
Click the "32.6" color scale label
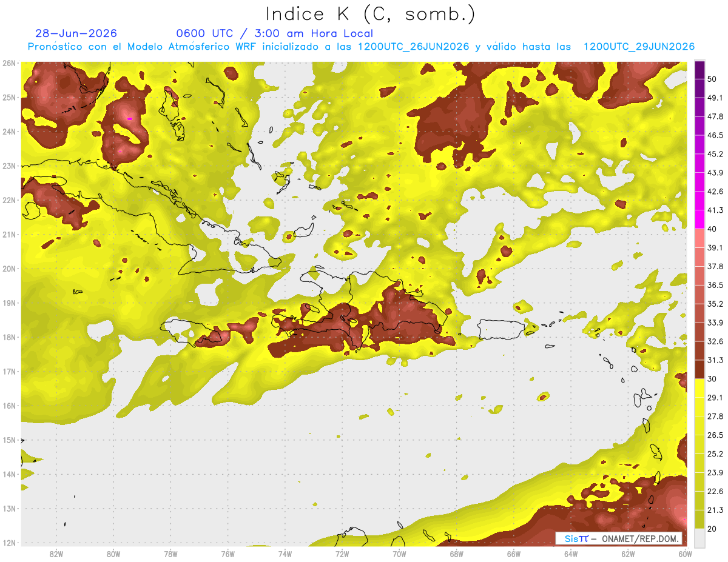click(715, 341)
